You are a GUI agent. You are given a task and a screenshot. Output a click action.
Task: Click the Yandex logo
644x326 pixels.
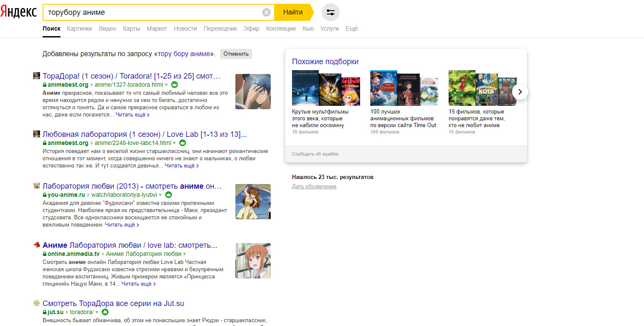coord(19,12)
